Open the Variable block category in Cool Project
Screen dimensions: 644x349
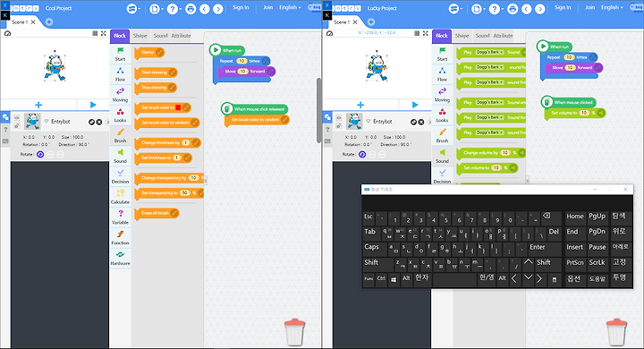tap(121, 217)
